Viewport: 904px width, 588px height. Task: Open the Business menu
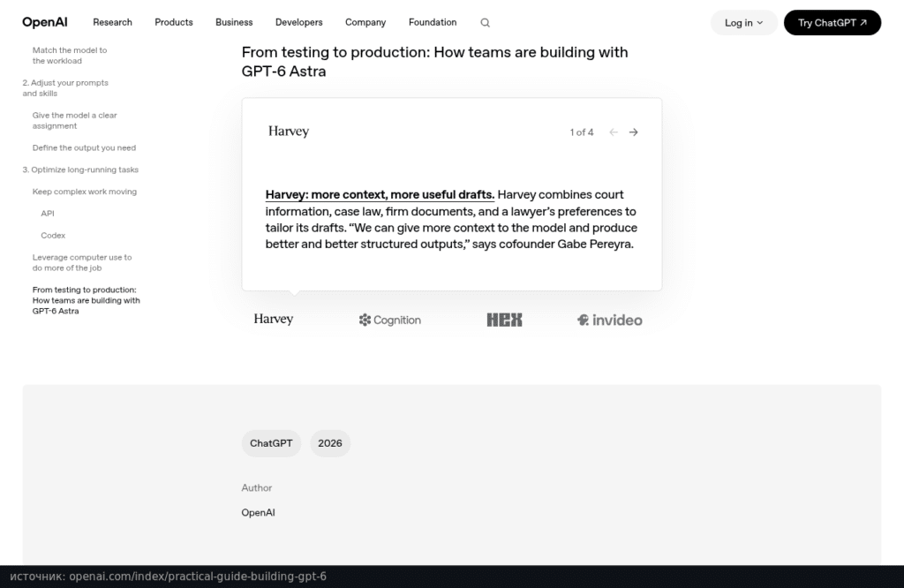point(234,22)
